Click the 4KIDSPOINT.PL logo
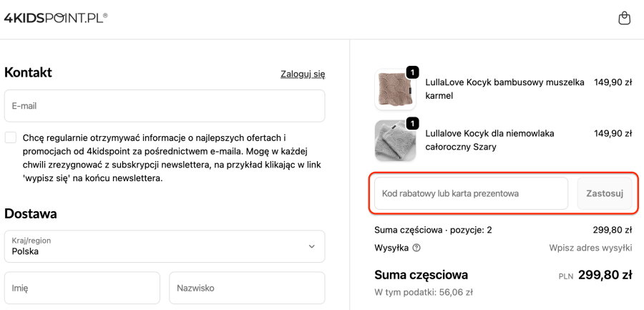This screenshot has width=644, height=310. (56, 18)
